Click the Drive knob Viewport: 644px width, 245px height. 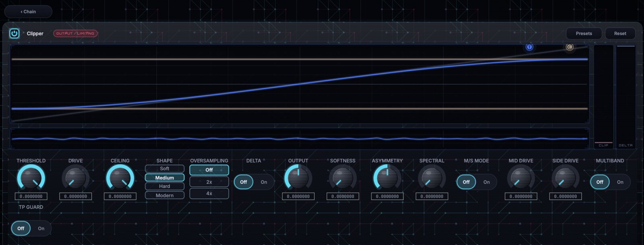(75, 177)
